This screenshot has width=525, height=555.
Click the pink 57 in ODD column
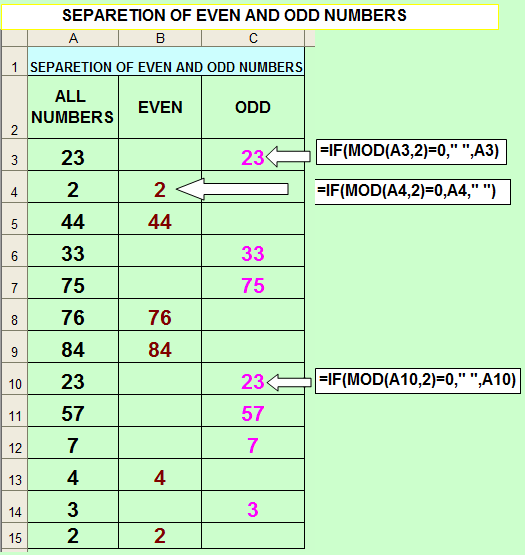(253, 413)
